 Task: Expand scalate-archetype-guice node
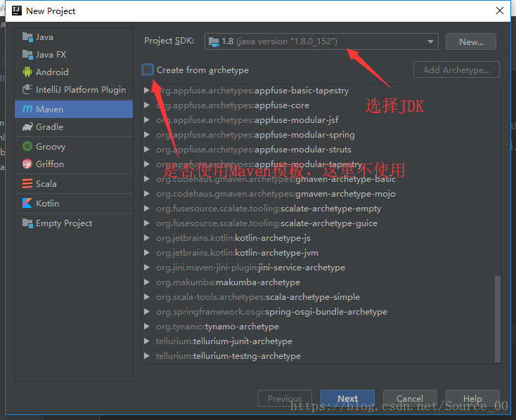(147, 223)
